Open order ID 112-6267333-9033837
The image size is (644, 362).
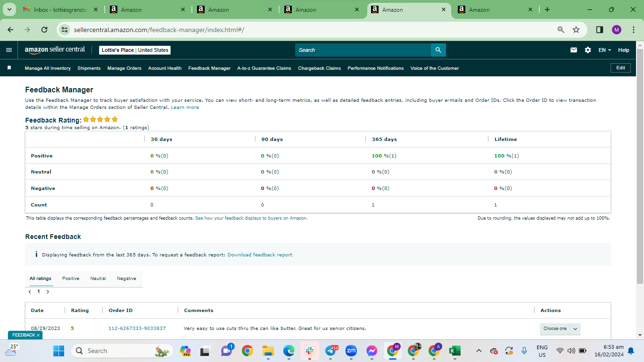[x=137, y=329]
